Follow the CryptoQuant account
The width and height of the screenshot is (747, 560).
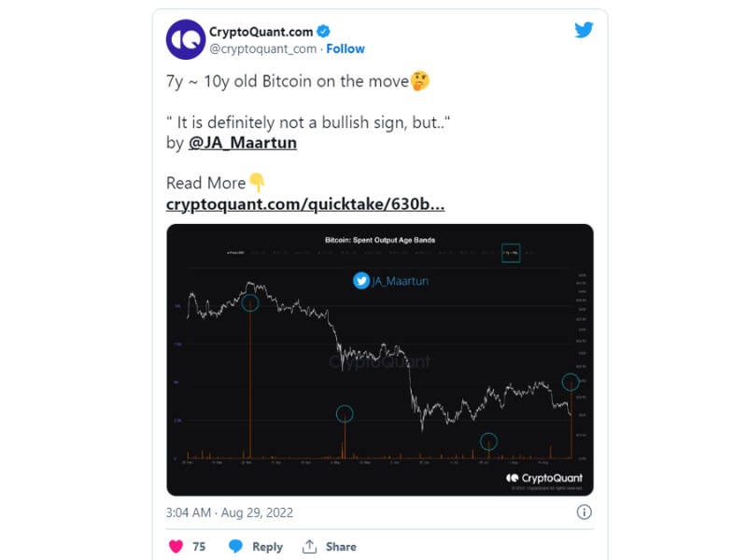[x=345, y=49]
